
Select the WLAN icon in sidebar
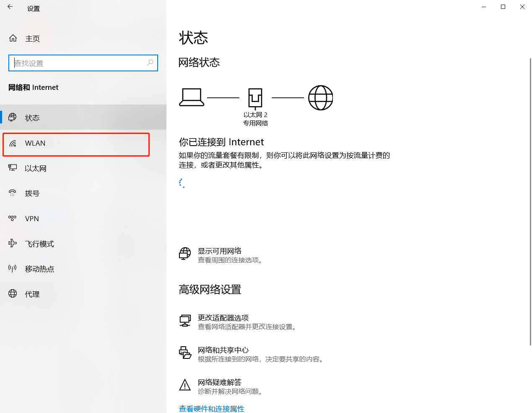[x=13, y=143]
